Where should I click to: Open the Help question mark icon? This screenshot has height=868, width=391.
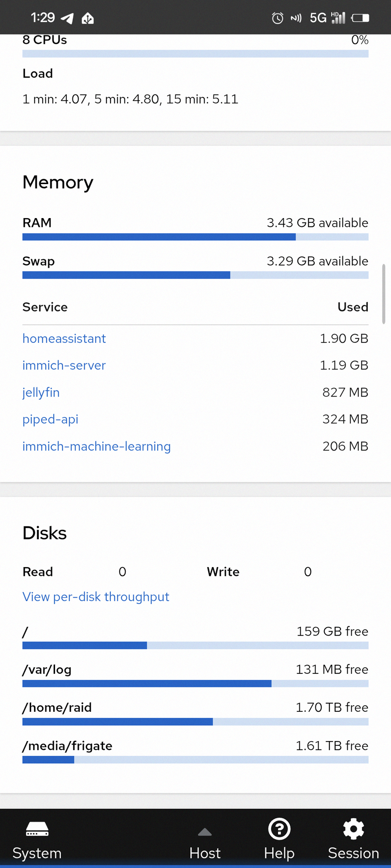tap(279, 829)
